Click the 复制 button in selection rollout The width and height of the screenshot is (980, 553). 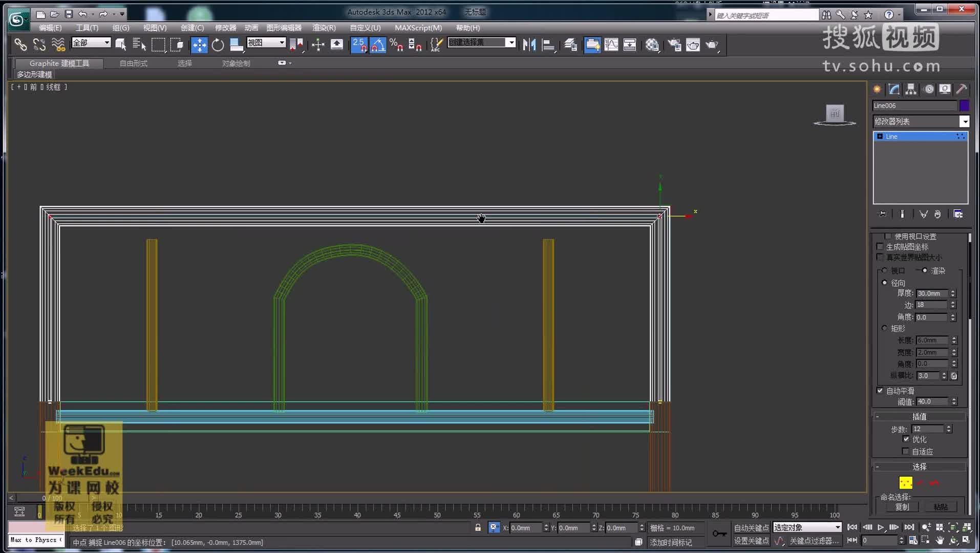click(901, 507)
